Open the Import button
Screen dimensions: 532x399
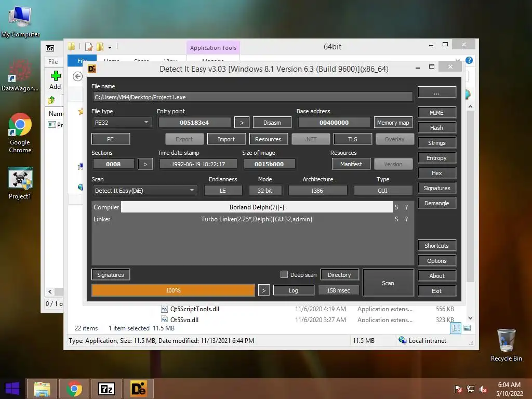(x=227, y=139)
